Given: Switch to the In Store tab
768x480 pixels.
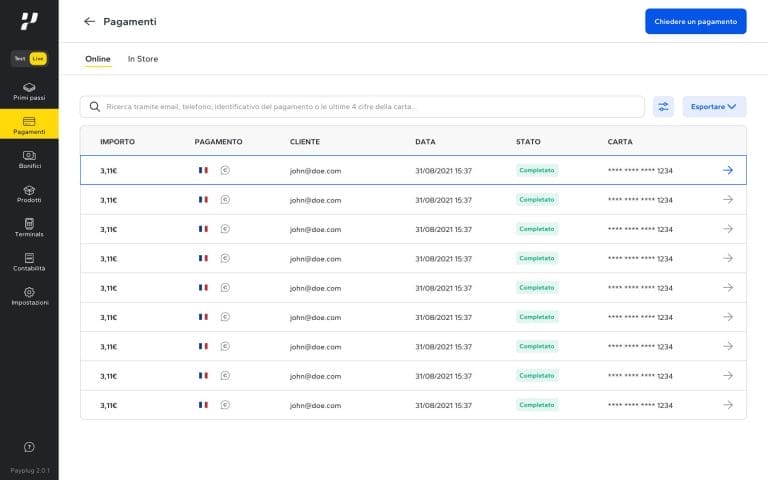Looking at the screenshot, I should [x=143, y=59].
